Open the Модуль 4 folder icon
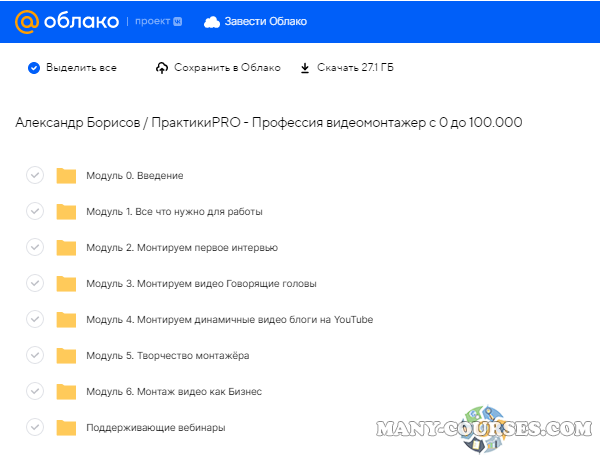The height and width of the screenshot is (462, 600). point(66,320)
